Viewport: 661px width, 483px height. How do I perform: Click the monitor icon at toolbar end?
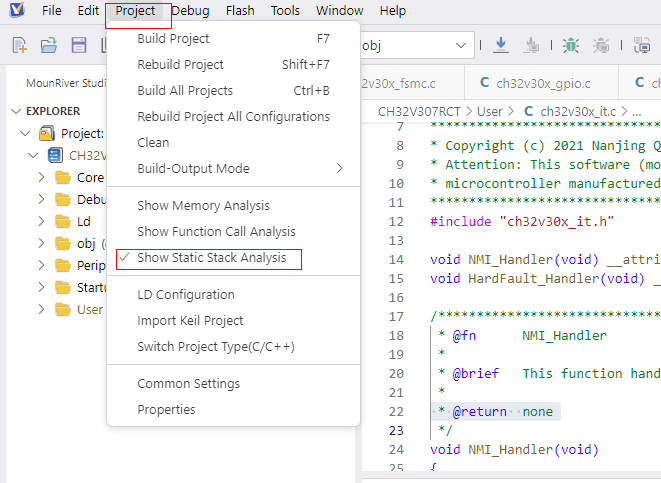click(642, 45)
